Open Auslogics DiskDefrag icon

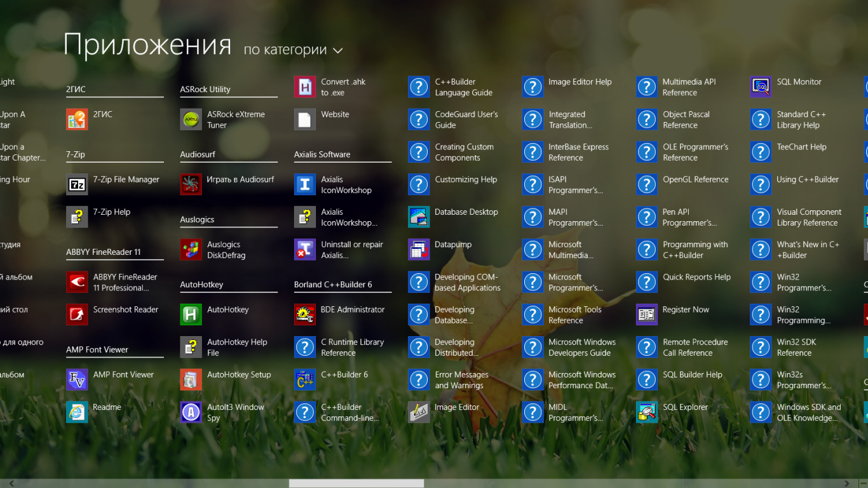point(191,250)
